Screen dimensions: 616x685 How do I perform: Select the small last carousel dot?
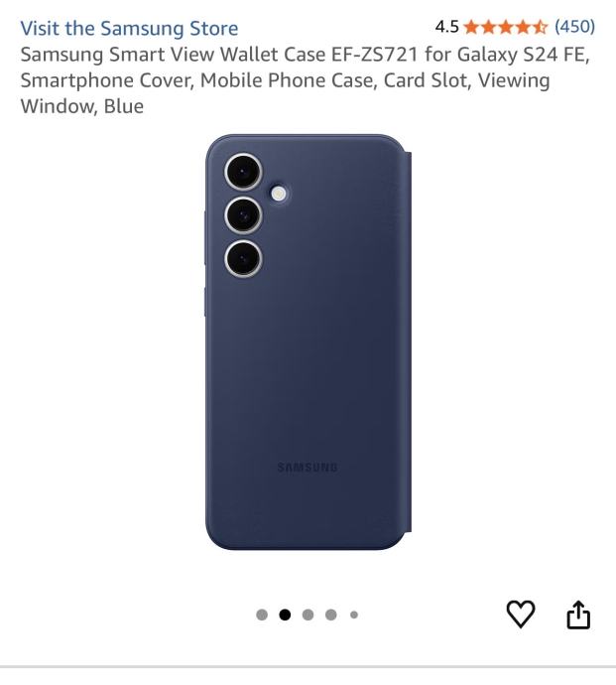pyautogui.click(x=354, y=615)
